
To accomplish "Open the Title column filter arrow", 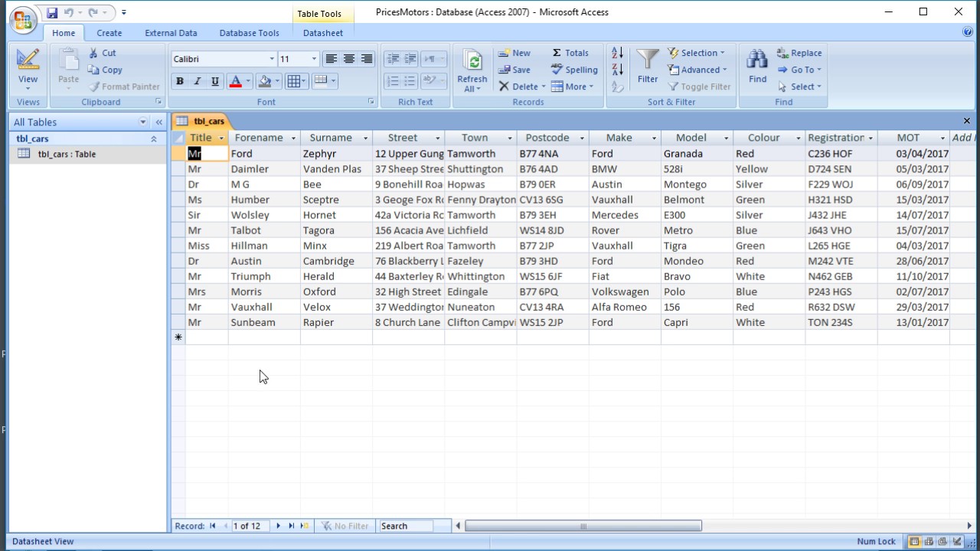I will tap(221, 138).
